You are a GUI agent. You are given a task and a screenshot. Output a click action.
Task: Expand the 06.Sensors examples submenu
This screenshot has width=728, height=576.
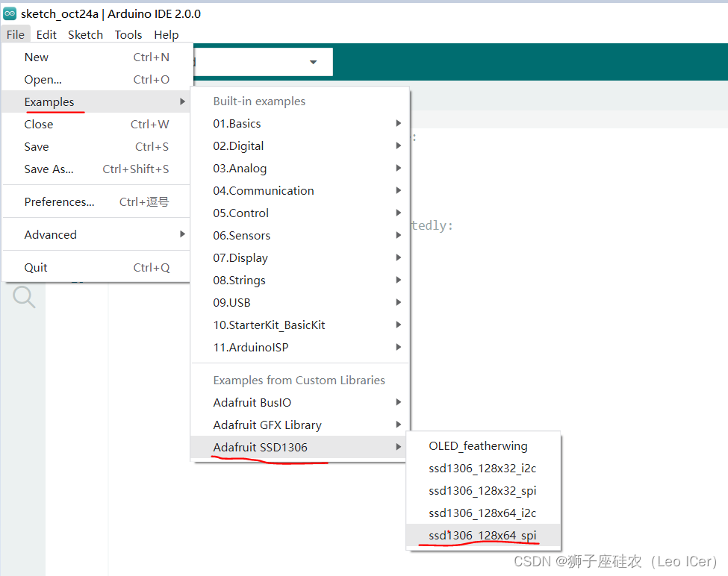coord(300,235)
